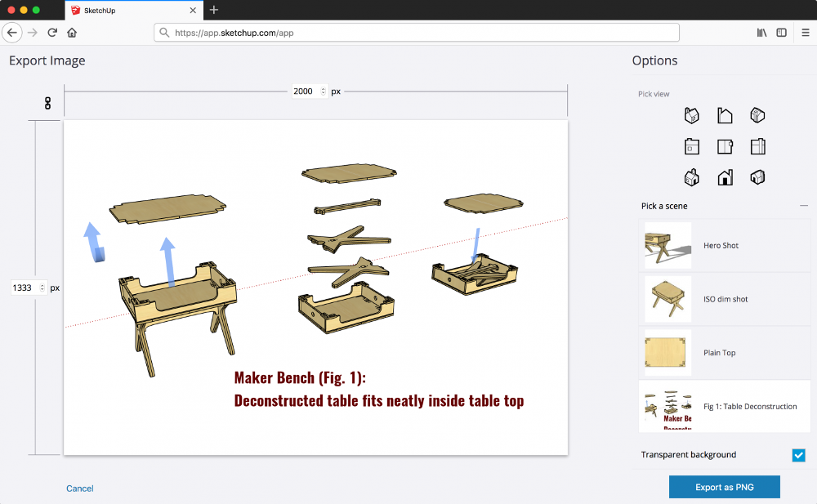817x504 pixels.
Task: Select the top-left isometric house view icon
Action: click(x=691, y=115)
